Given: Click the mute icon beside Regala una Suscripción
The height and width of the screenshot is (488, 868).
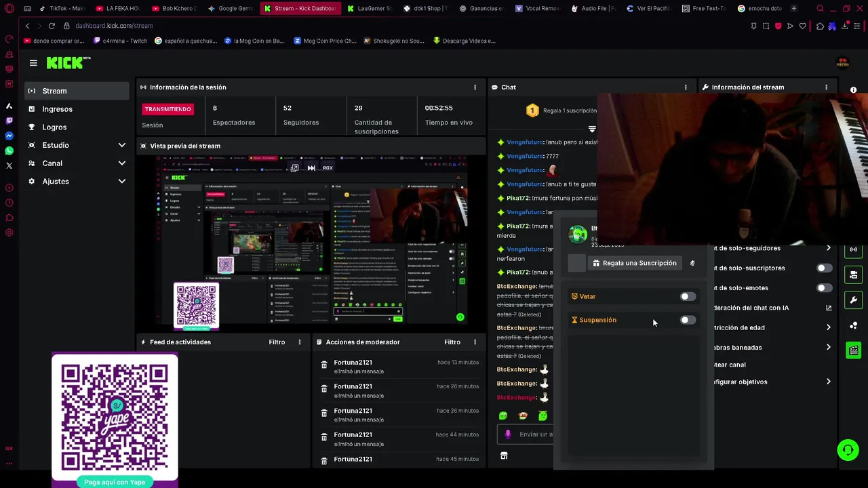Looking at the screenshot, I should tap(692, 263).
